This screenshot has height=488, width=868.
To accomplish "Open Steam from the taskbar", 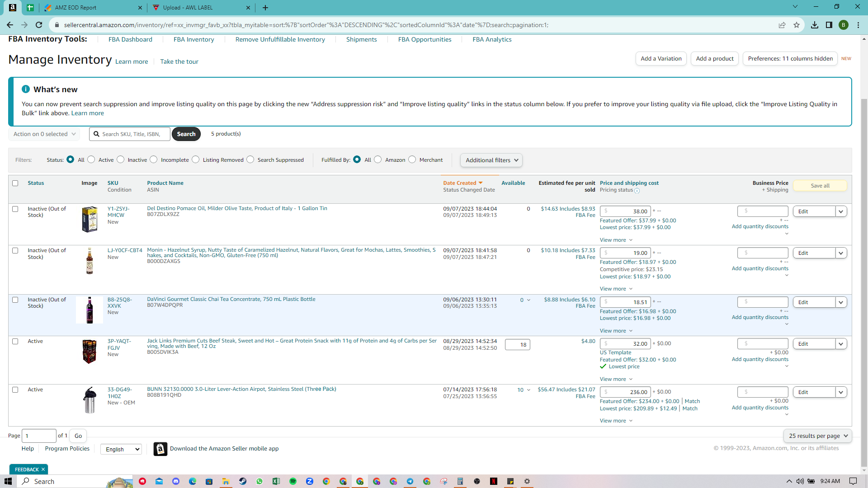I will [243, 481].
